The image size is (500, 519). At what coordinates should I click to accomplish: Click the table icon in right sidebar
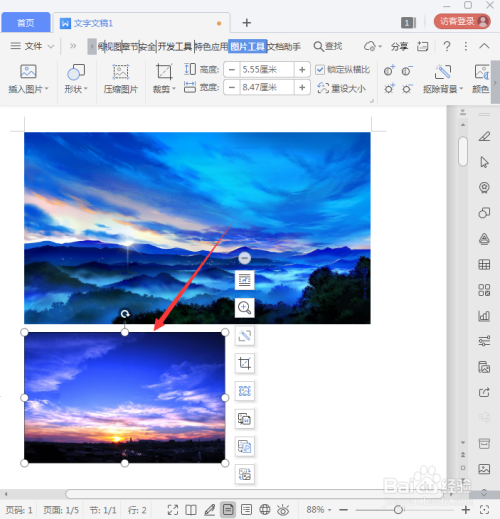coord(484,265)
